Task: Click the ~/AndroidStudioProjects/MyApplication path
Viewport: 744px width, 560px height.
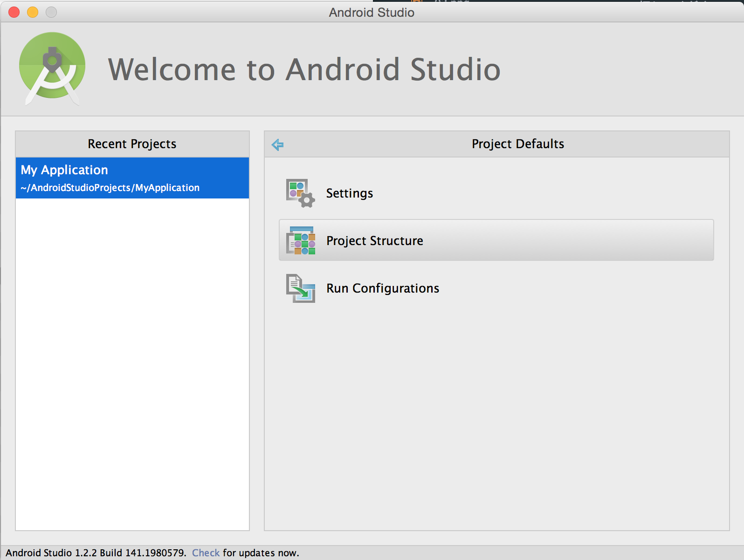Action: point(110,188)
